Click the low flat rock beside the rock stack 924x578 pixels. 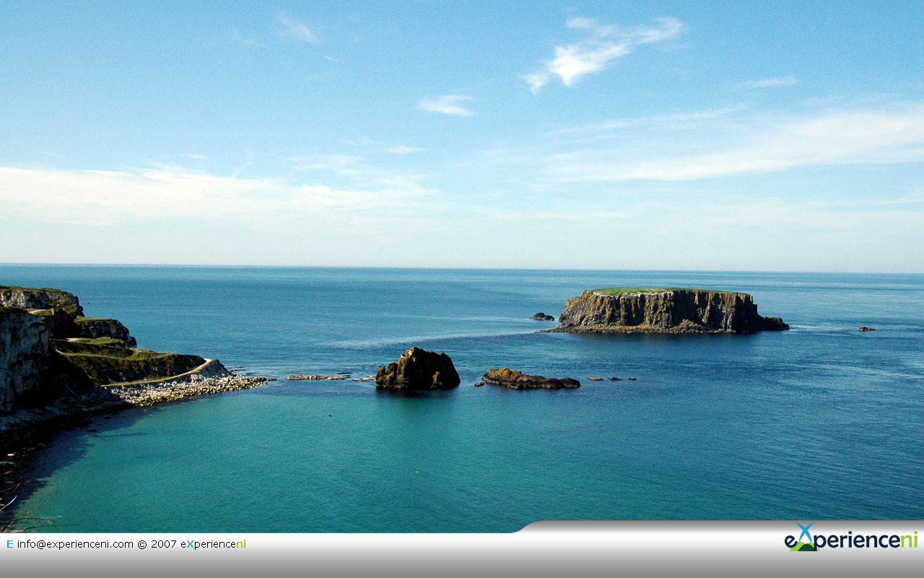click(x=529, y=379)
